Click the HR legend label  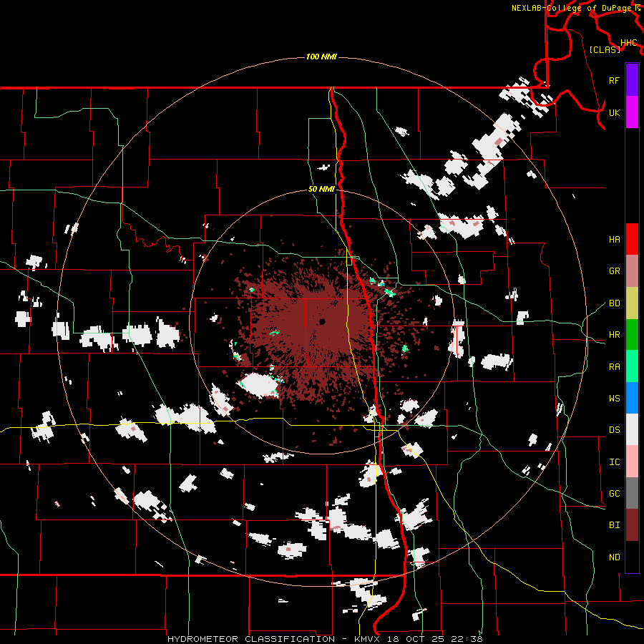tap(614, 335)
